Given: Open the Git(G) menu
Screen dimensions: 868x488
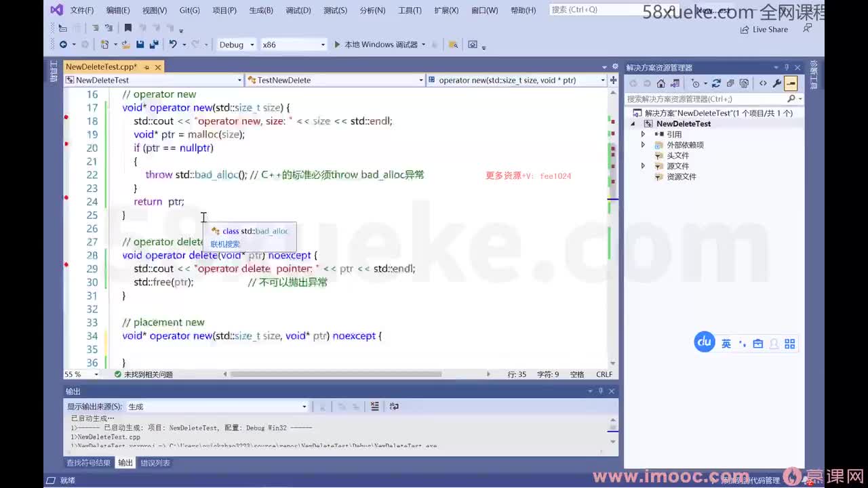Looking at the screenshot, I should [189, 10].
